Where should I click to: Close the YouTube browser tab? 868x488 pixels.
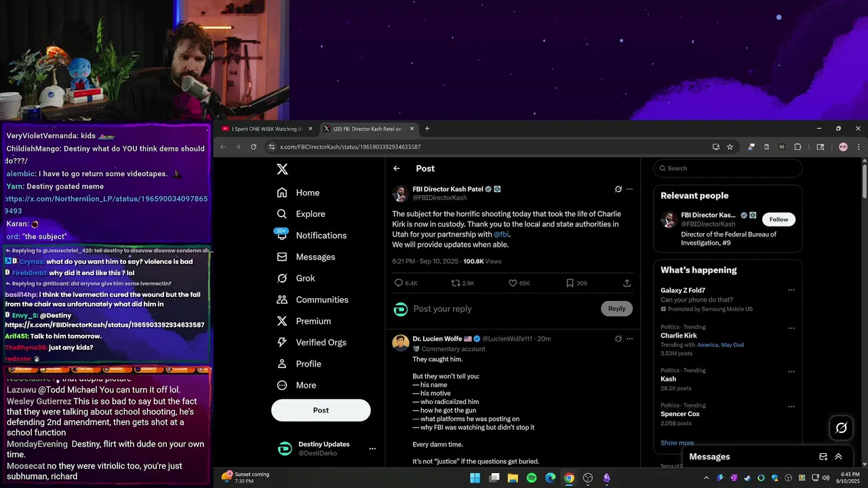point(311,129)
